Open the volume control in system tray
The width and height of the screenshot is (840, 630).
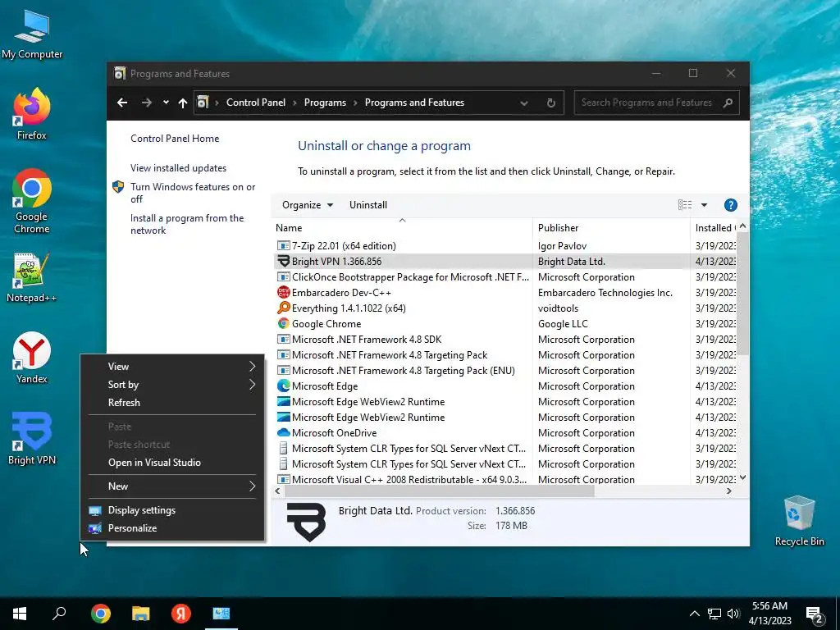733,614
